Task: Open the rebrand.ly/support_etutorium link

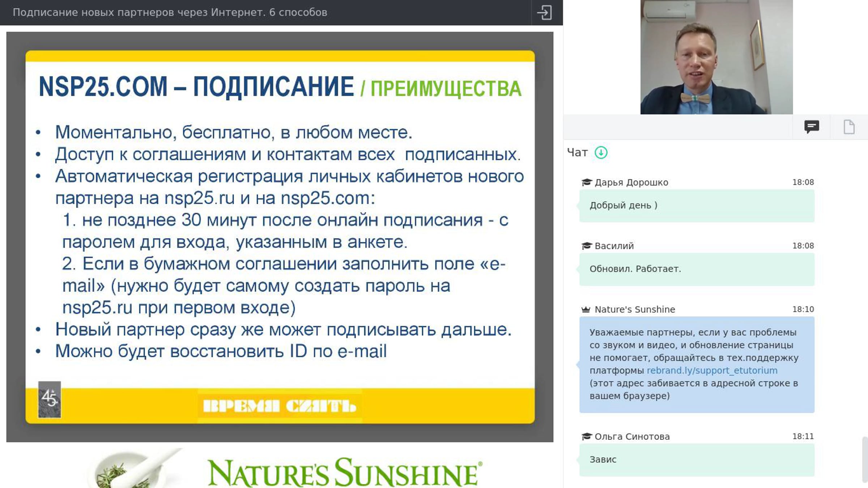Action: click(x=712, y=370)
